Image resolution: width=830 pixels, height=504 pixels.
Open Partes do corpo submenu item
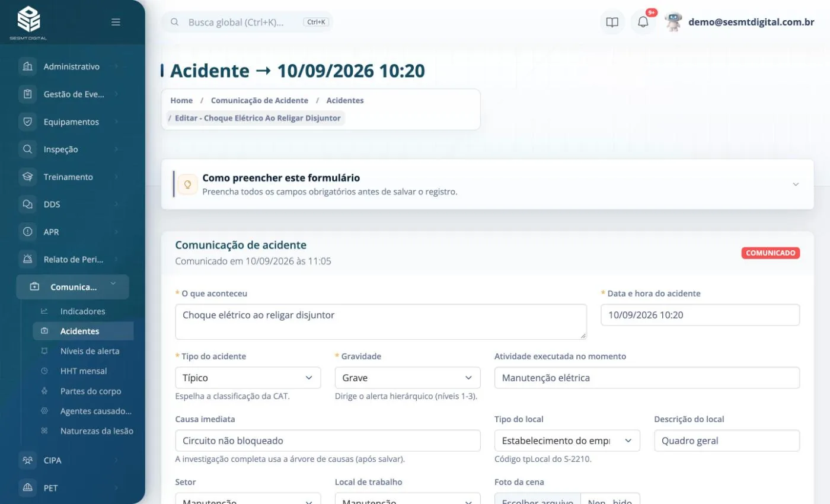pos(83,391)
